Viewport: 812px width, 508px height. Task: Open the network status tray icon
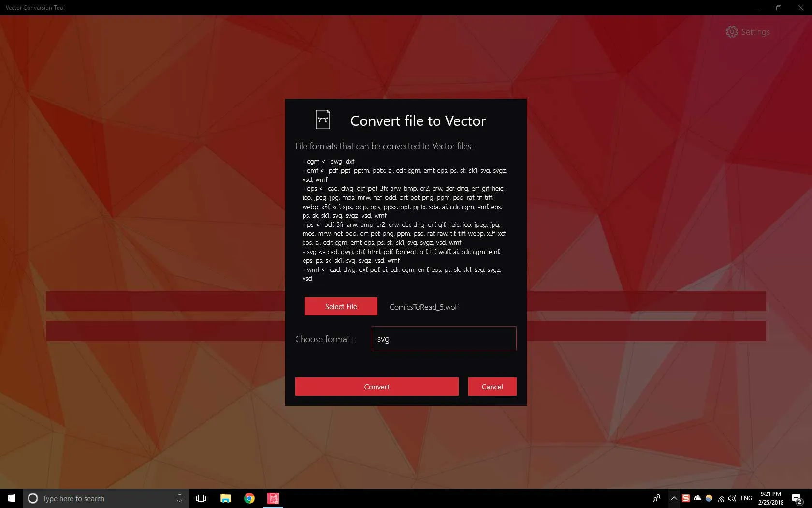click(721, 498)
